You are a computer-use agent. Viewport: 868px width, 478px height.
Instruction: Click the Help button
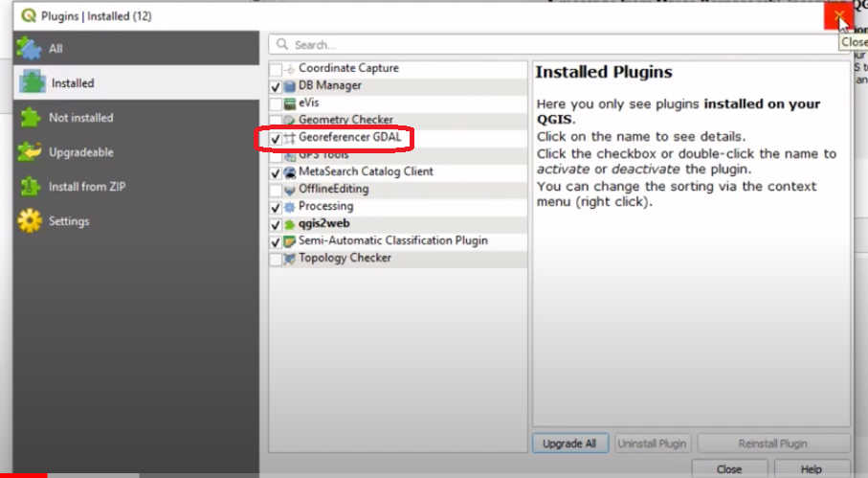811,468
